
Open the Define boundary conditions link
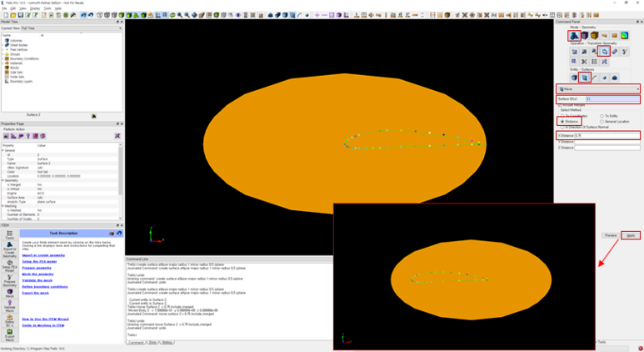[x=45, y=287]
